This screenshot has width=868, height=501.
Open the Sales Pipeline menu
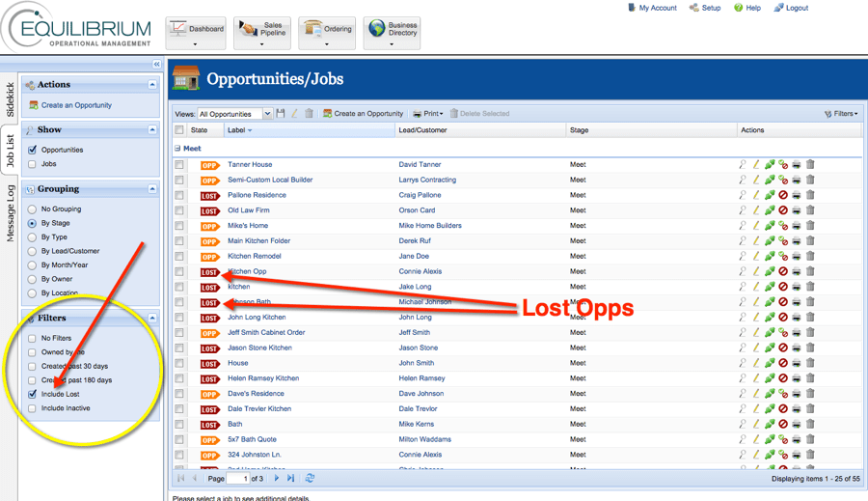[x=262, y=33]
